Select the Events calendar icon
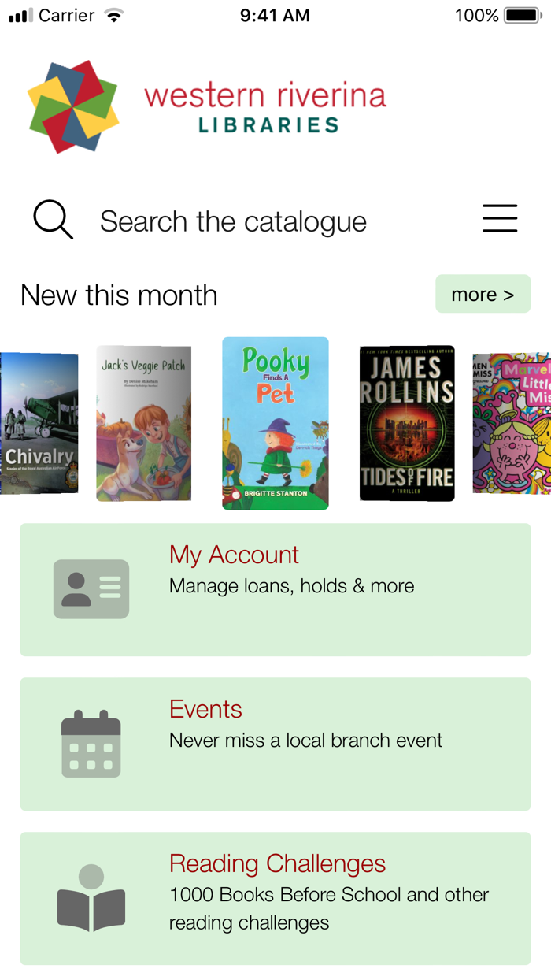551x980 pixels. coord(91,743)
